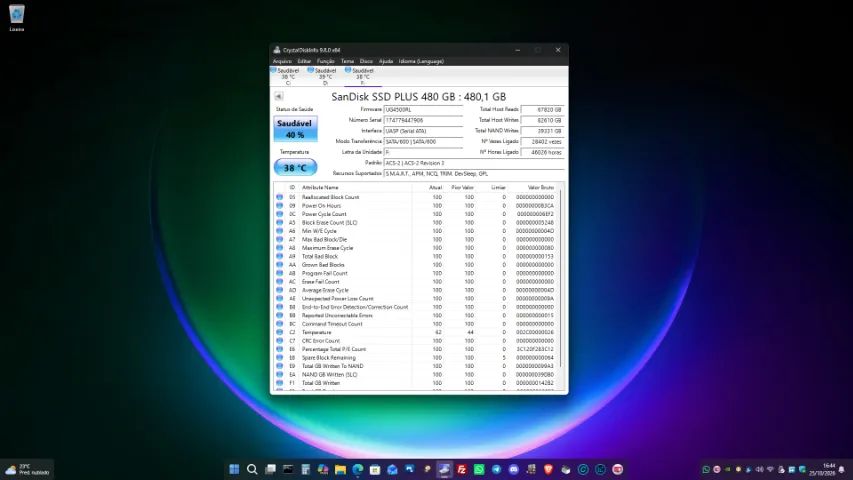Open Discord from the taskbar
The width and height of the screenshot is (853, 480).
[x=514, y=469]
